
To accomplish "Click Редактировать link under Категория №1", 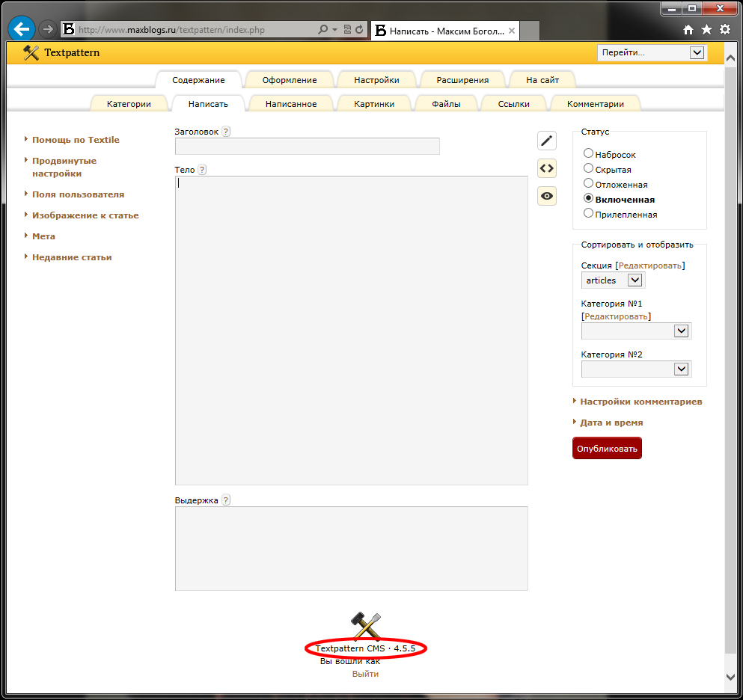I will [x=616, y=316].
